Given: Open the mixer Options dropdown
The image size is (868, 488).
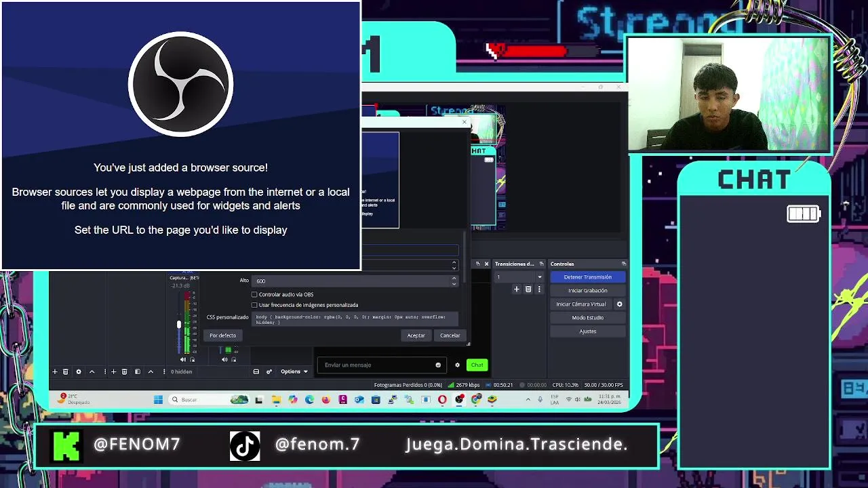Looking at the screenshot, I should click(294, 371).
